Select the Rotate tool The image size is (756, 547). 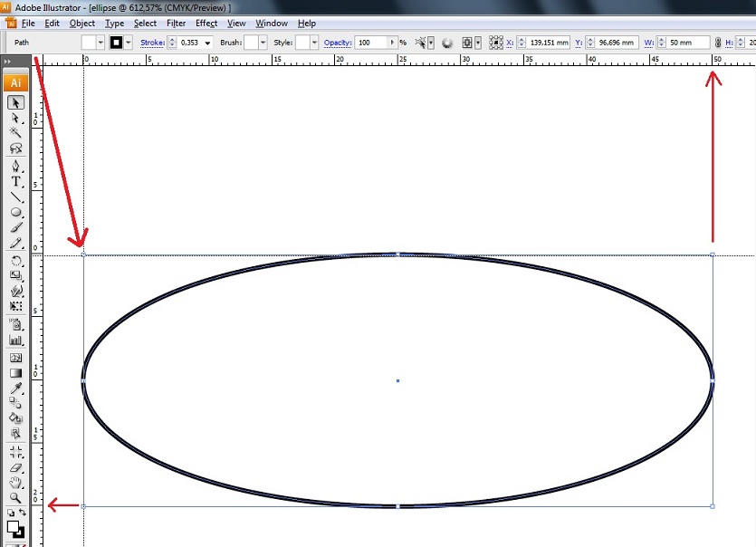pos(15,261)
